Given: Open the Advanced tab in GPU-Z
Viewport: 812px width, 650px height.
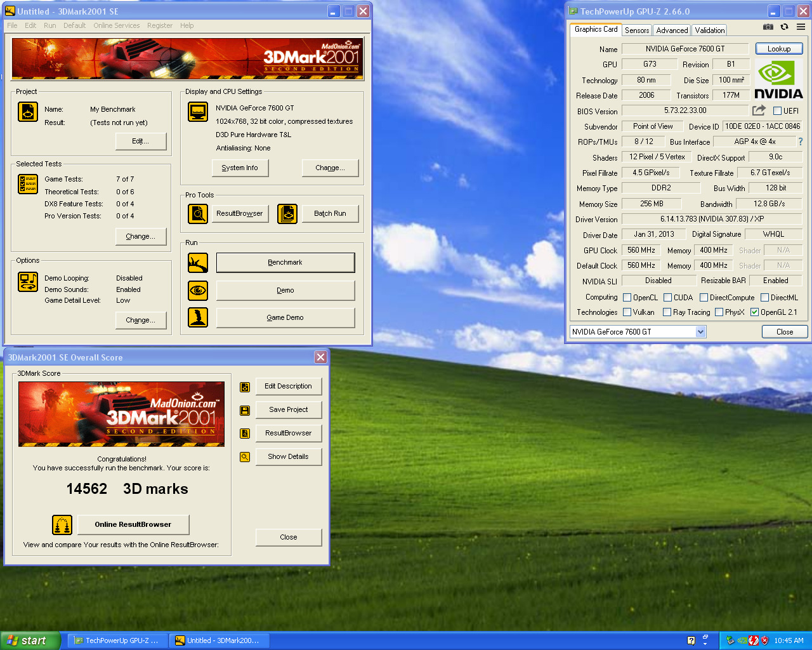Looking at the screenshot, I should (672, 30).
